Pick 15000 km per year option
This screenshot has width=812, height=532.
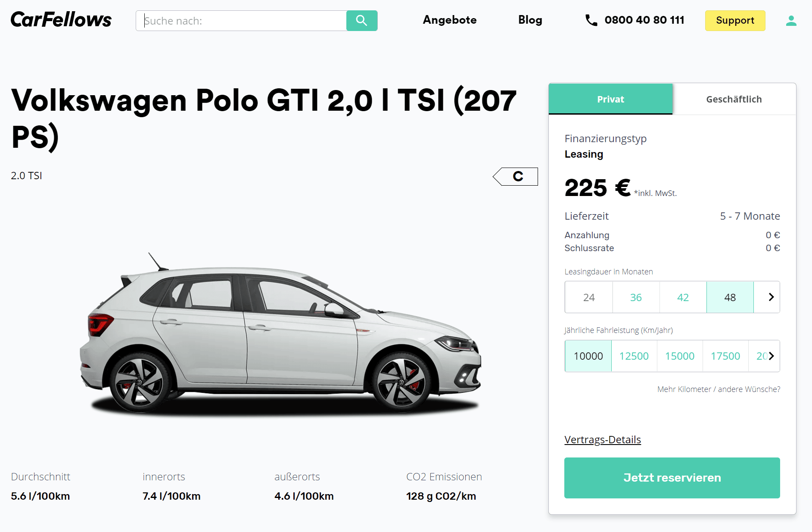(680, 356)
